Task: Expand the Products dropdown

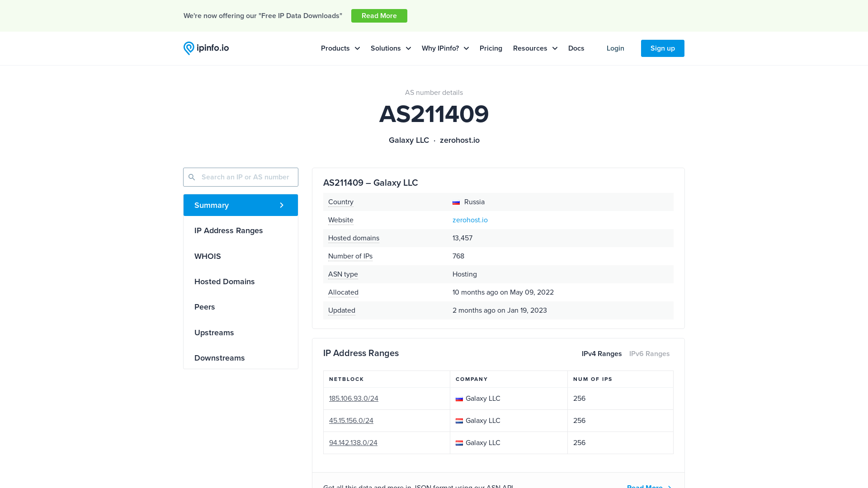Action: click(x=340, y=48)
